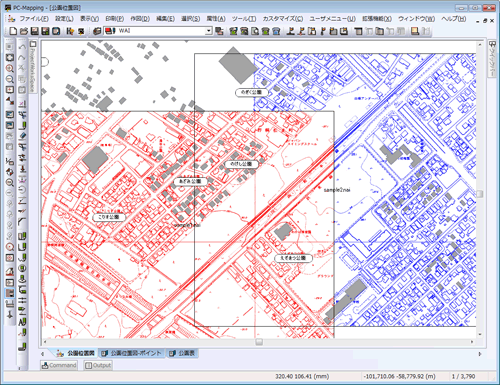Viewport: 500px width, 385px height.
Task: Click the tab strip scroll-right arrow
Action: click(480, 354)
